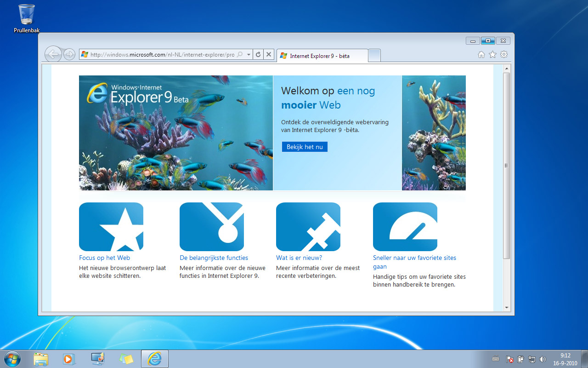Click the text Meer informatie over de meest
The image size is (588, 368).
click(x=318, y=268)
